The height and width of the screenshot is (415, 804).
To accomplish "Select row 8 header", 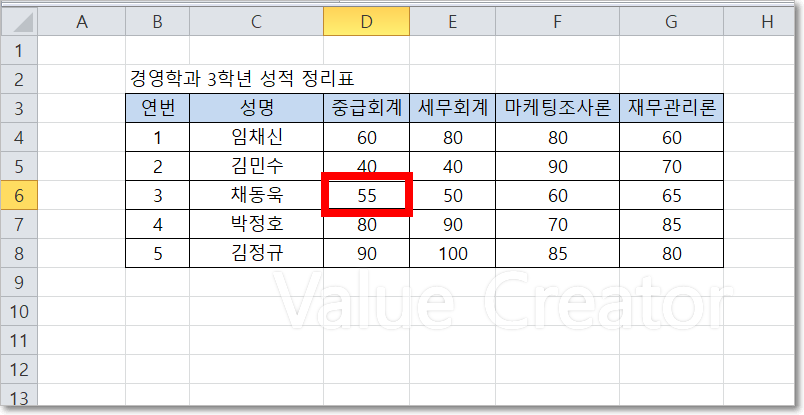I will pyautogui.click(x=19, y=253).
